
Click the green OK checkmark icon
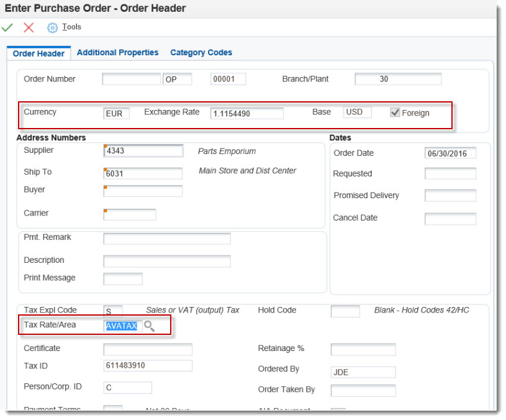(7, 28)
